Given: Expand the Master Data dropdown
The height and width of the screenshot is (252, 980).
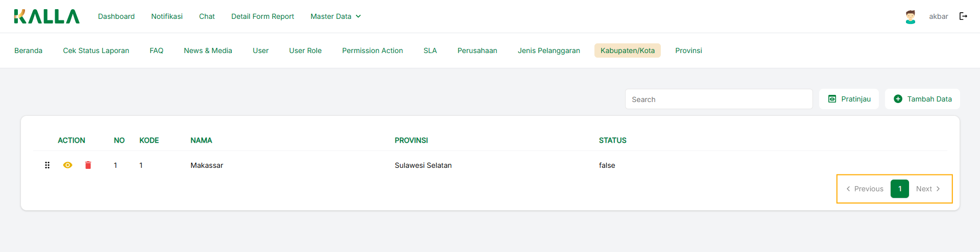Looking at the screenshot, I should (x=336, y=16).
